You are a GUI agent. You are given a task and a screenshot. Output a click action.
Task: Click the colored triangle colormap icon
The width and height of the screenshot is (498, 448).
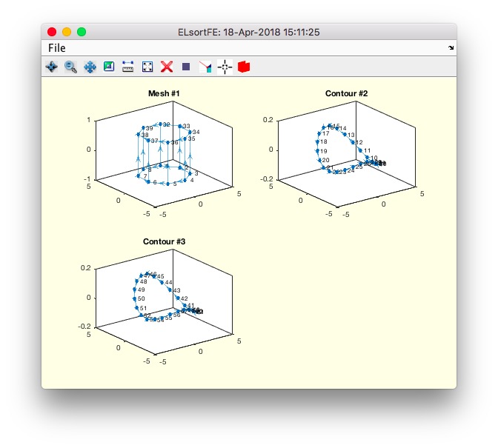click(x=205, y=67)
